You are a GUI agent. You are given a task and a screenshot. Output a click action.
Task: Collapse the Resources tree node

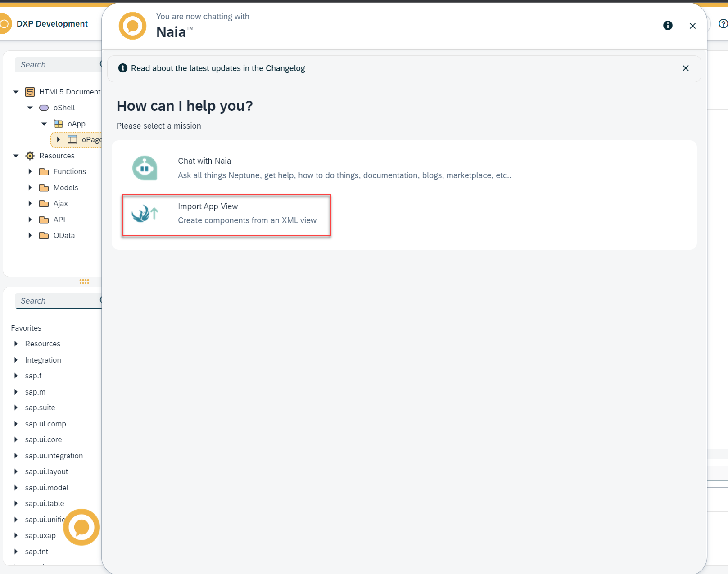(16, 156)
